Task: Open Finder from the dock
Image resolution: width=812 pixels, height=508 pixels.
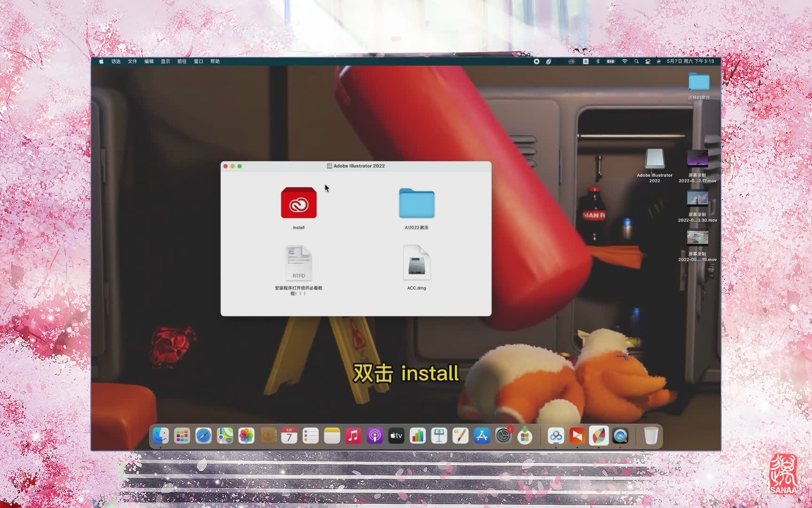Action: (161, 436)
